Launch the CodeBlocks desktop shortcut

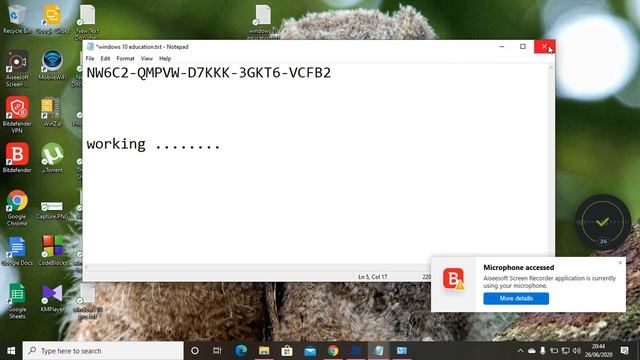(52, 251)
